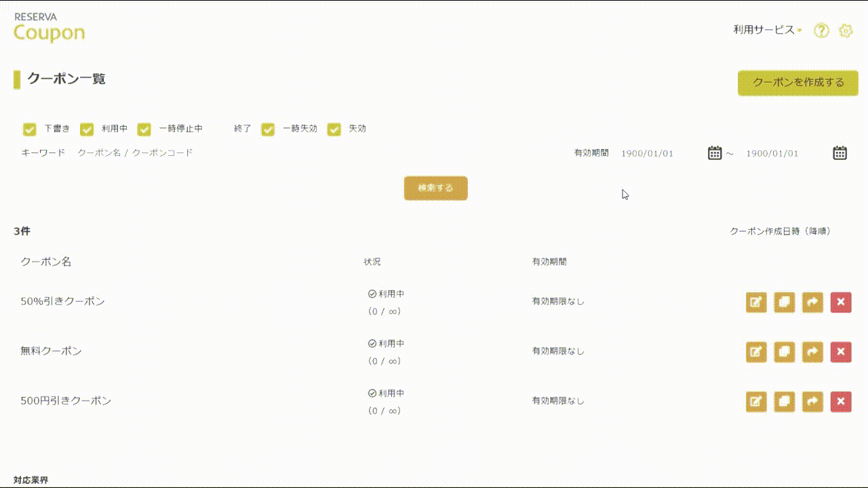Click the RESERVA Coupon logo
Screen dimensions: 868x488
(x=50, y=27)
